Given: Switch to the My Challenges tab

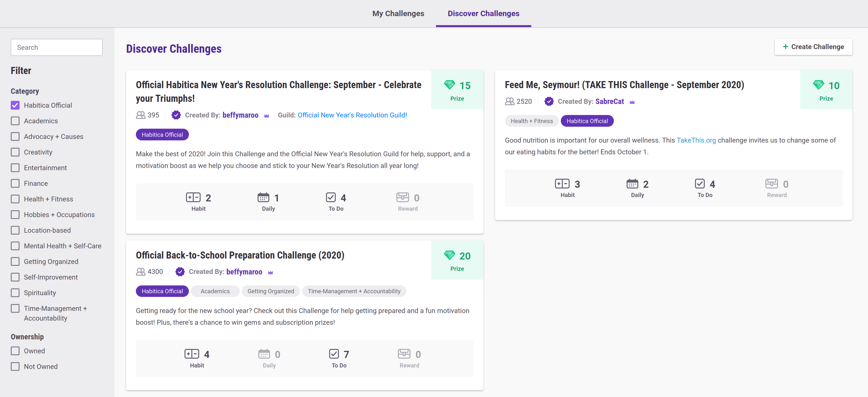Looking at the screenshot, I should 398,13.
